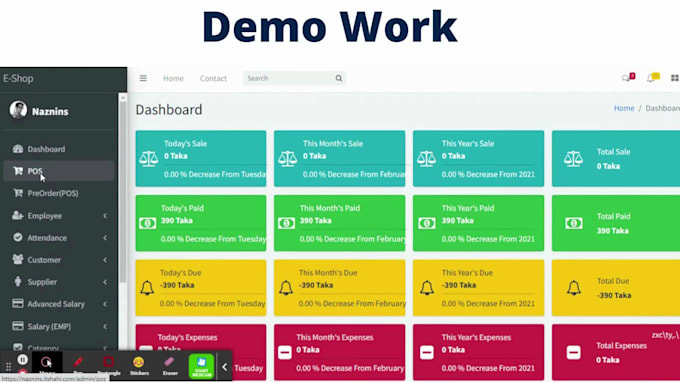Click the sidebar vertical scrollbar
The image size is (680, 383).
coord(123,191)
